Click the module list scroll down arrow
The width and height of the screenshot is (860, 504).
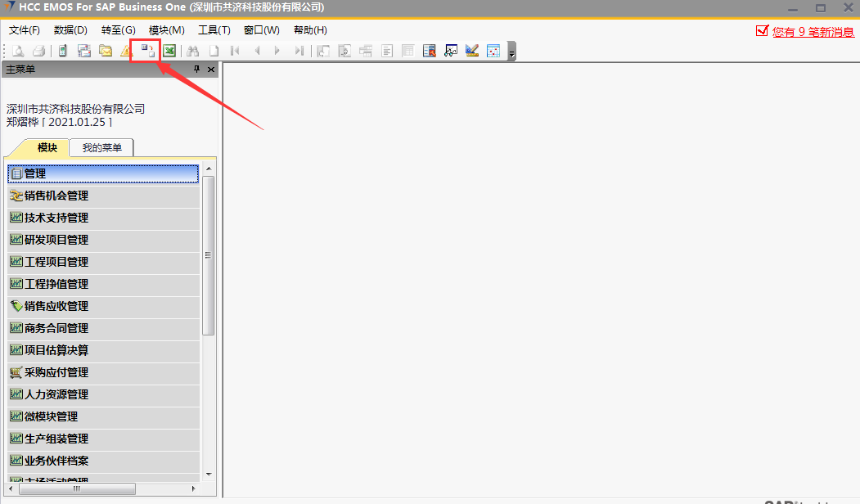[x=209, y=474]
